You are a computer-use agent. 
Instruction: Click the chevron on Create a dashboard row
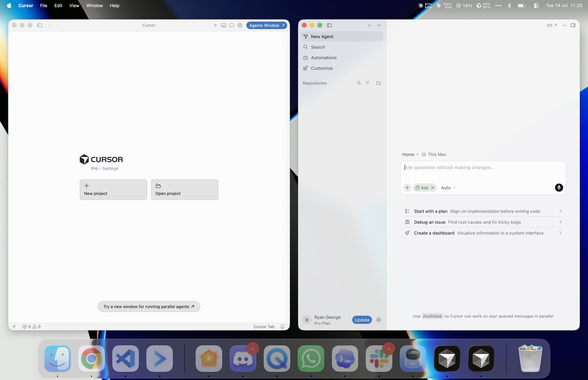(560, 233)
